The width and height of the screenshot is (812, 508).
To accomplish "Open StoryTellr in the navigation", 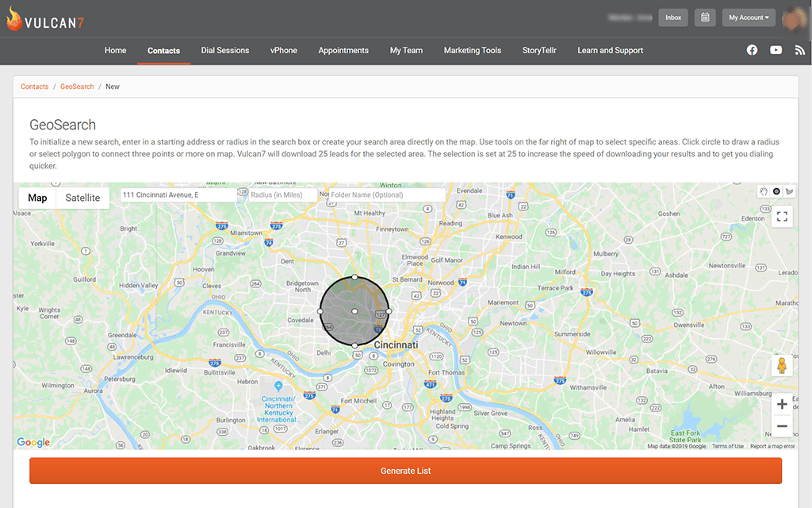I will click(539, 50).
